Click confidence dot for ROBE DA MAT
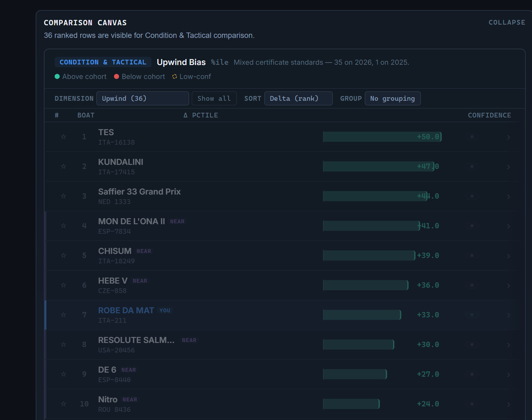532x420 pixels. [x=472, y=315]
